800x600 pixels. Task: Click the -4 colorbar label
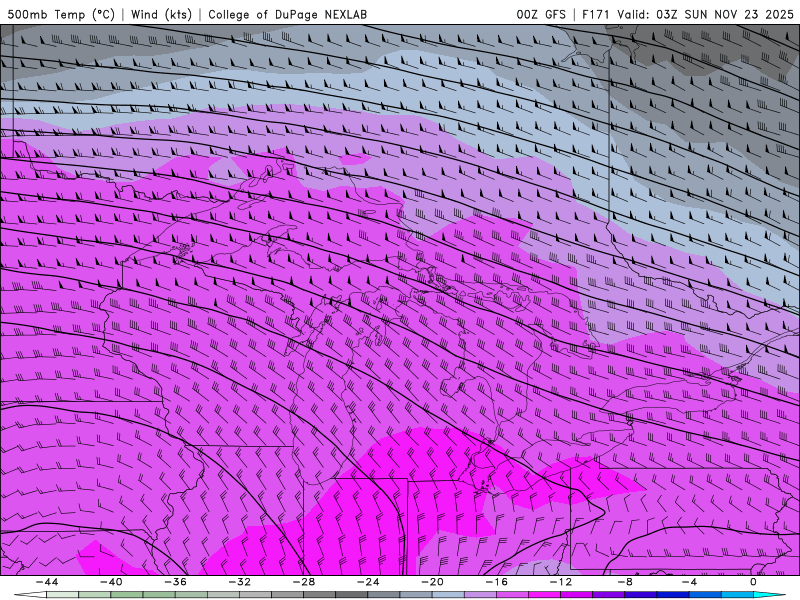689,582
